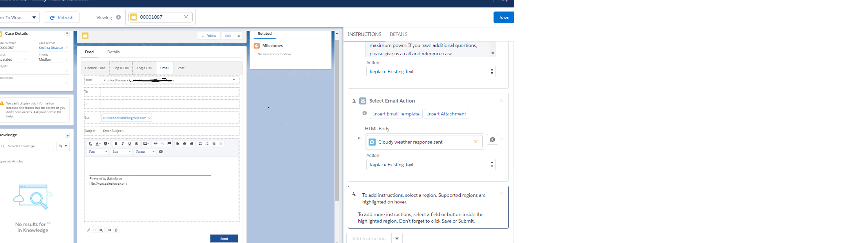Viewport: 868px width, 243px height.
Task: Click the insert link icon
Action: click(x=156, y=144)
